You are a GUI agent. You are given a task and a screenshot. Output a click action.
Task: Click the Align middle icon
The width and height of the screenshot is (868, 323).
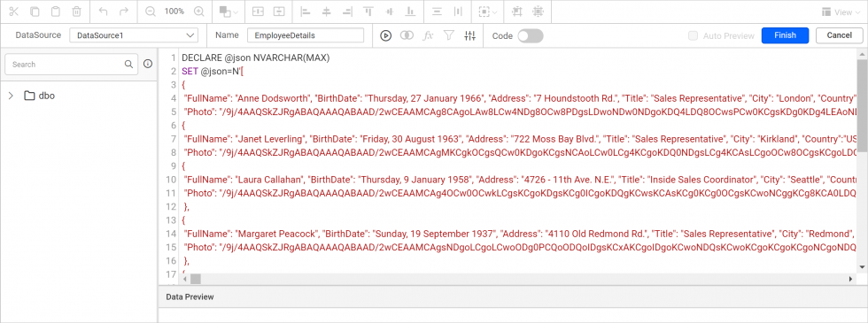coord(389,12)
